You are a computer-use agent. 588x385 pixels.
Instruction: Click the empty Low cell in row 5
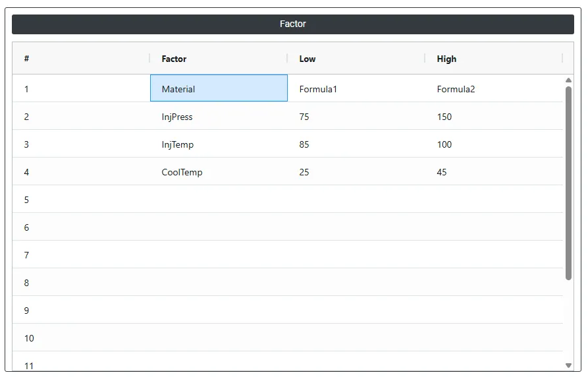coord(356,199)
